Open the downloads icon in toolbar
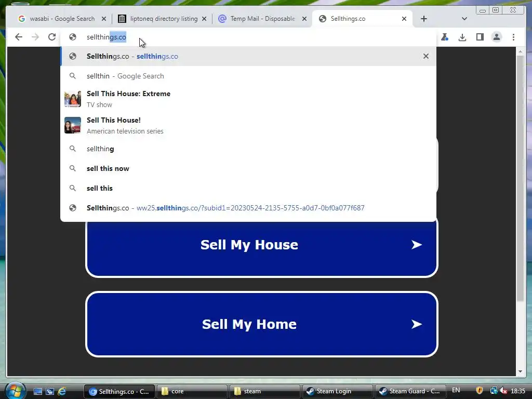The width and height of the screenshot is (532, 399). click(x=462, y=37)
